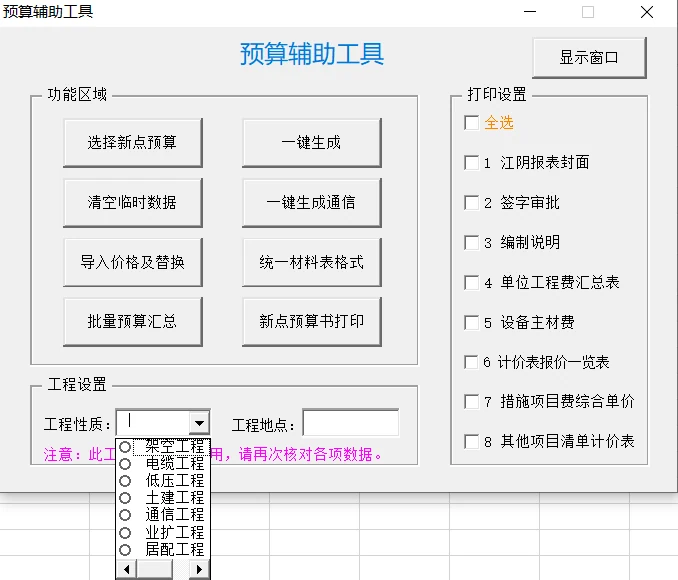Check 1 江阴报表封面 checkbox
The height and width of the screenshot is (580, 678).
pos(471,163)
